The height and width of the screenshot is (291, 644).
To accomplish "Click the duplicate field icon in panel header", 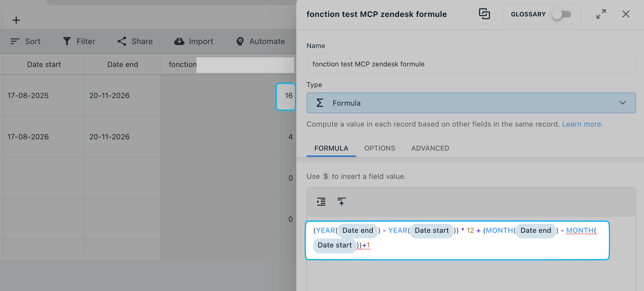I will pos(485,14).
